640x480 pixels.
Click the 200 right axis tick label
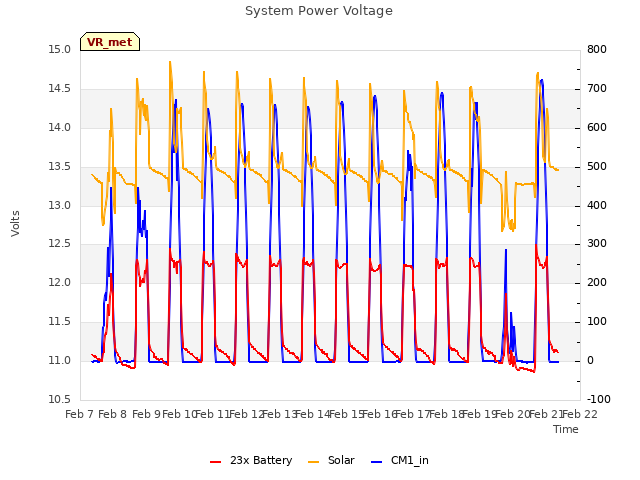click(597, 283)
